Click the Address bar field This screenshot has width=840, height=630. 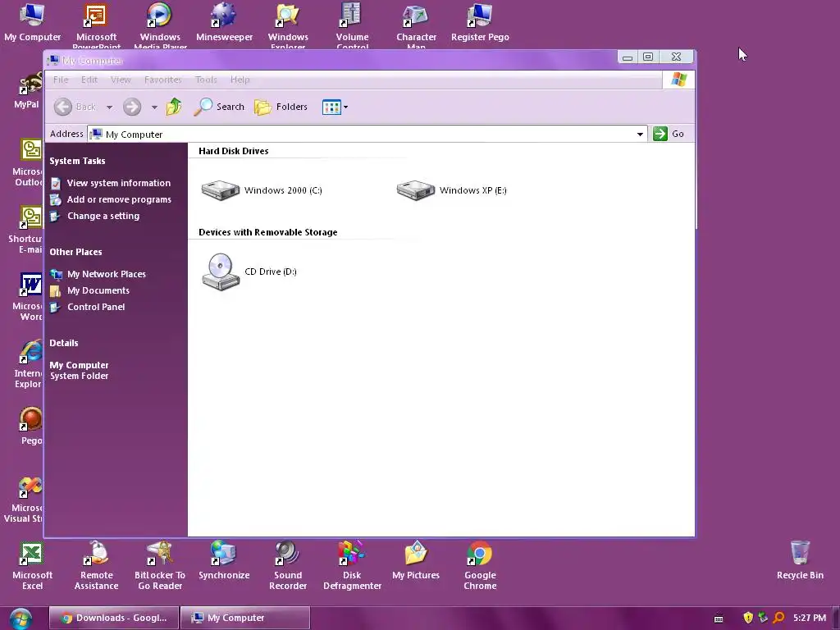[x=367, y=134]
